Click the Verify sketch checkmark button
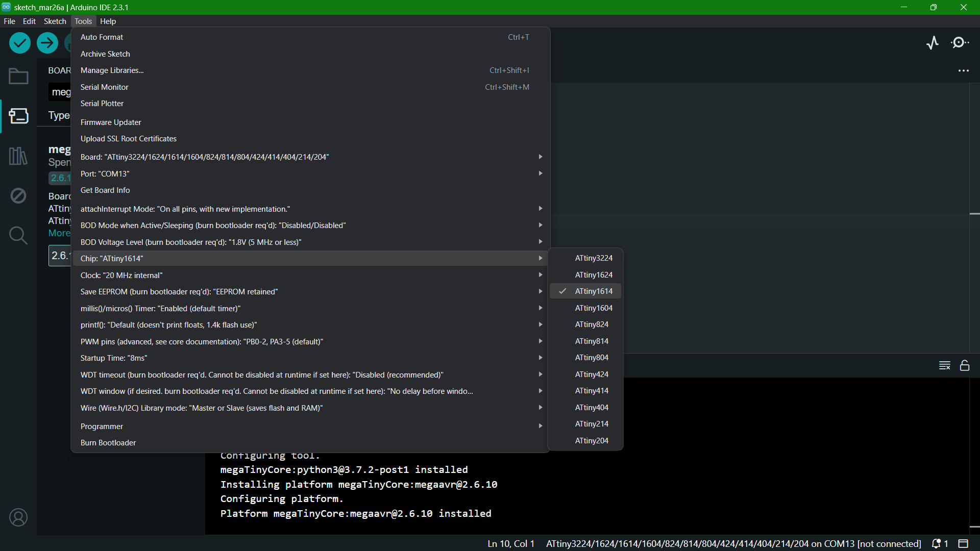This screenshot has height=551, width=980. [x=20, y=43]
